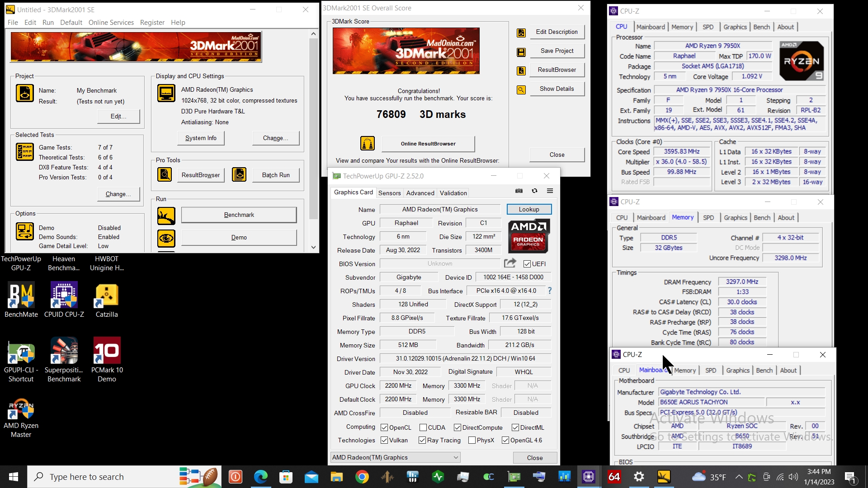Click the taskbar search box
Image resolution: width=868 pixels, height=488 pixels.
[124, 477]
